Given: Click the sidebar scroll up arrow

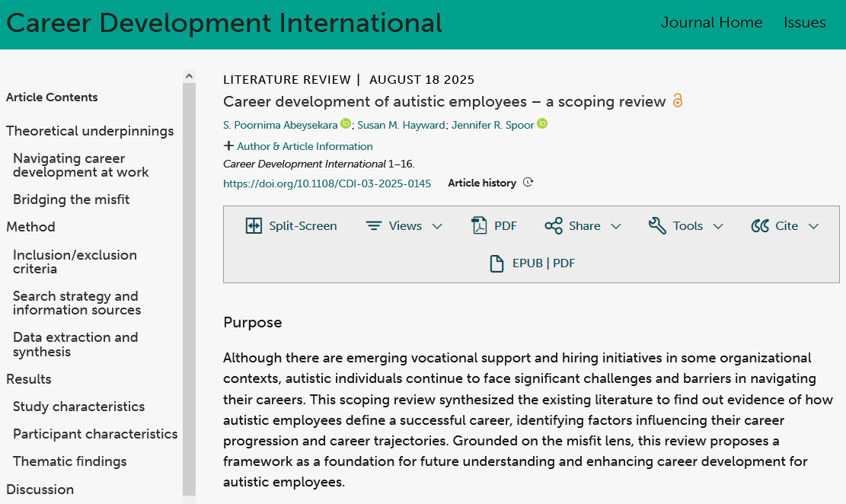Looking at the screenshot, I should point(189,76).
